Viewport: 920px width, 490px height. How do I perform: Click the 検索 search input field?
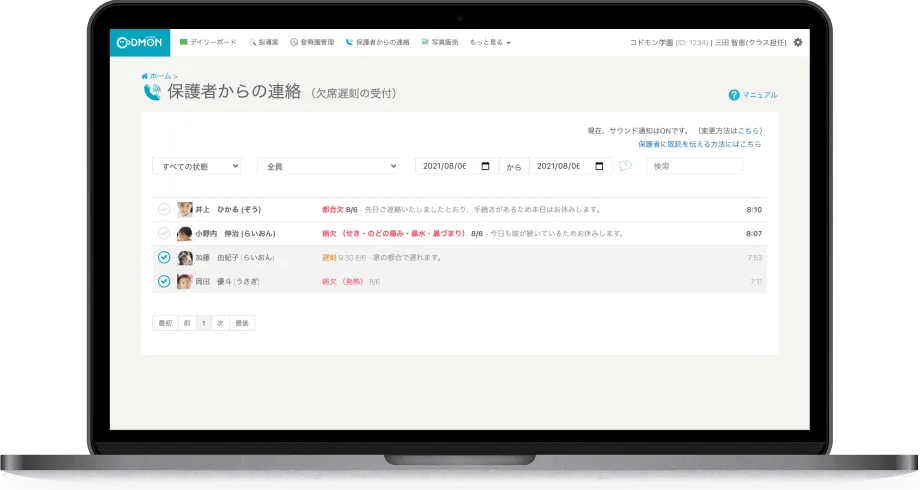pyautogui.click(x=694, y=166)
